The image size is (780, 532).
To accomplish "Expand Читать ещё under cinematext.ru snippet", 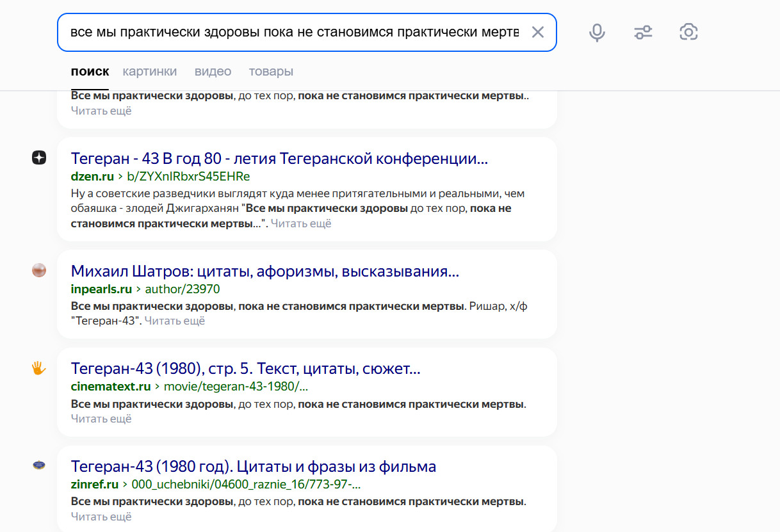I will (x=101, y=419).
